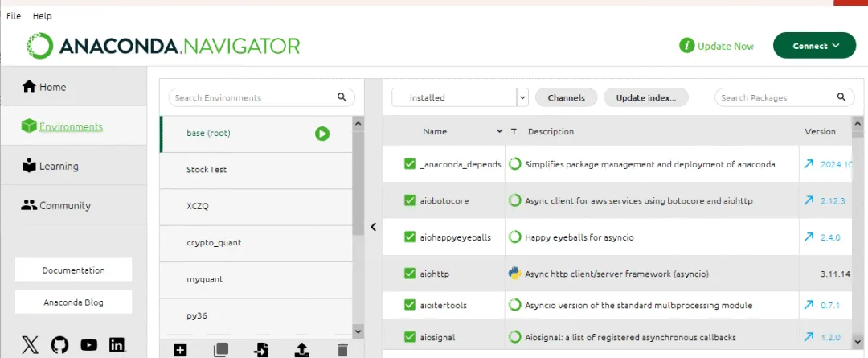868x358 pixels.
Task: Toggle the aiosignal package checkbox
Action: [x=410, y=337]
